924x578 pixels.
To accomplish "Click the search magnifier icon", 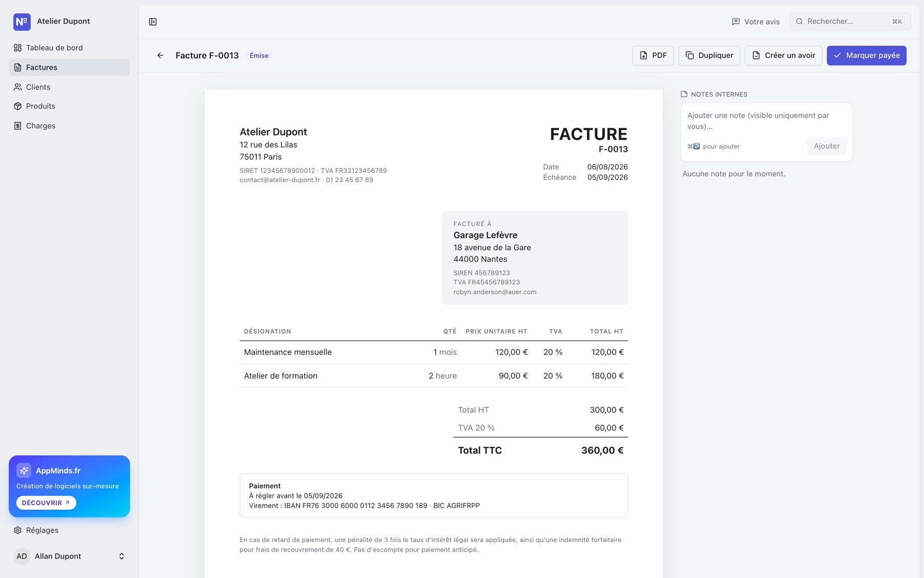I will [799, 22].
